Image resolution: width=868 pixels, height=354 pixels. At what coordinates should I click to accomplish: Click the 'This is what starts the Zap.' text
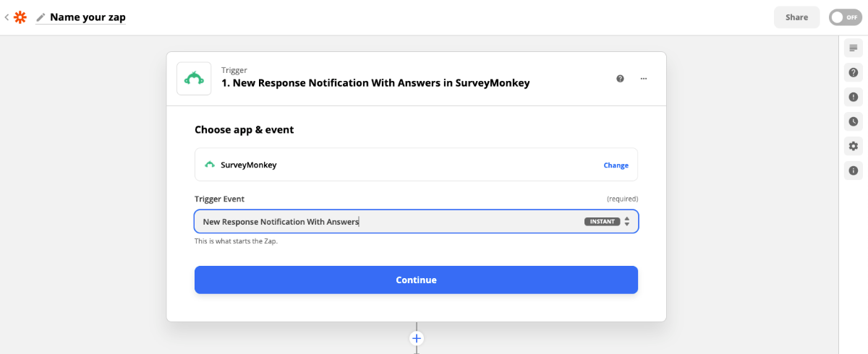click(236, 241)
